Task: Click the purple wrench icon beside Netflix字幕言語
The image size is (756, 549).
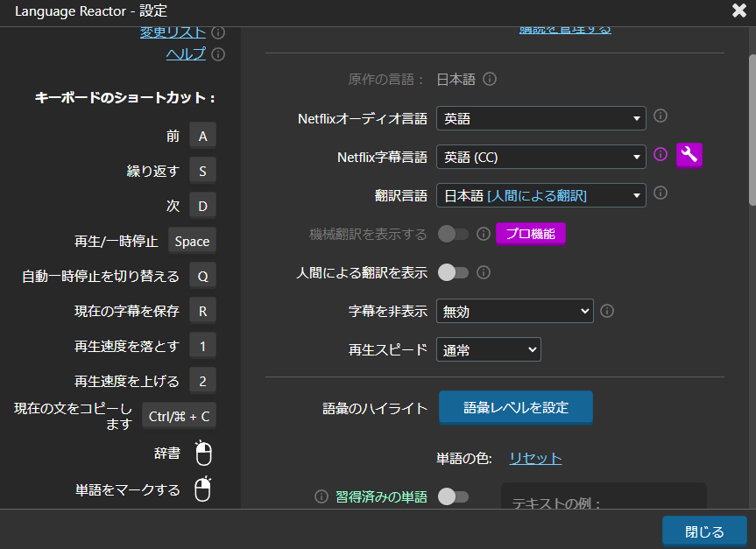Action: 689,155
